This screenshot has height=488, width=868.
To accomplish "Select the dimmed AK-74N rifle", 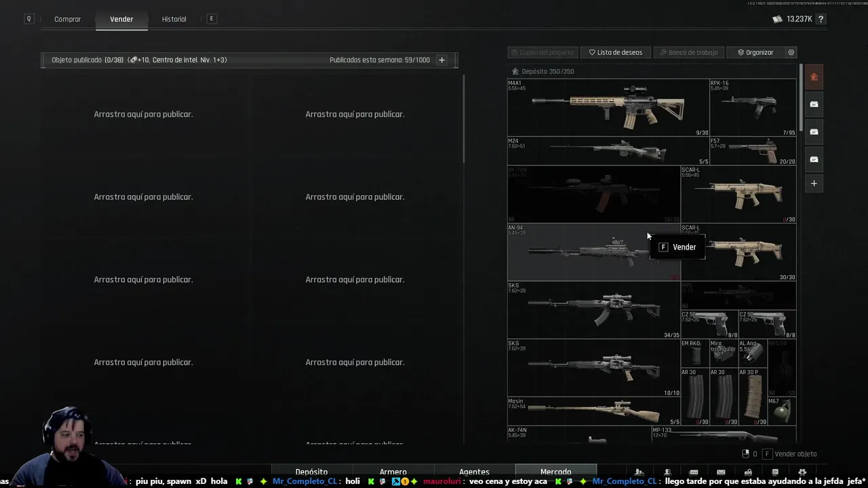I will pos(594,195).
